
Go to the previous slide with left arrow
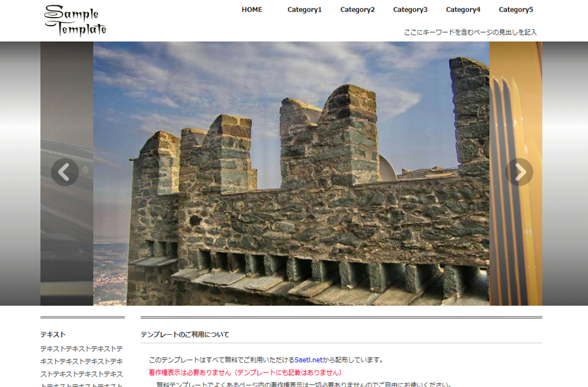coord(65,172)
